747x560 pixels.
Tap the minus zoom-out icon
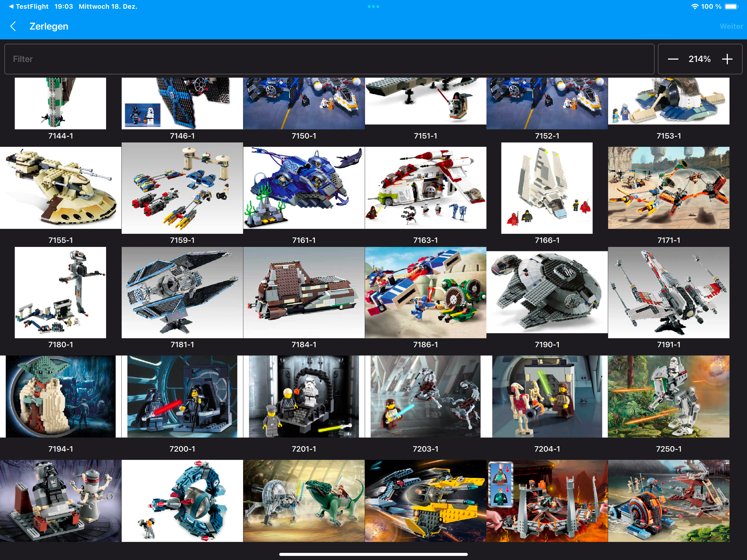673,59
